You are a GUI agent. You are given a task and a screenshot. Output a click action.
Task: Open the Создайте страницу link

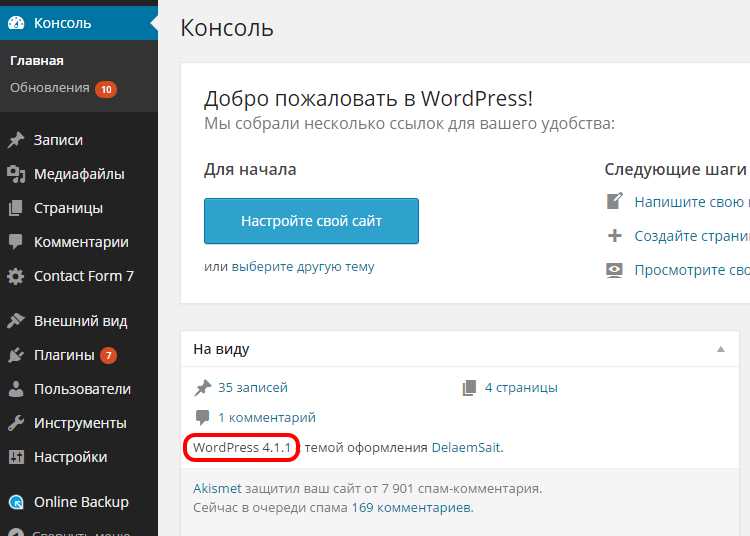click(x=692, y=236)
